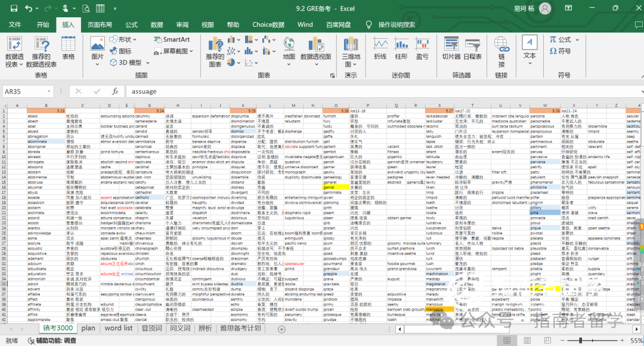644x346 pixels.
Task: Insert a symbol with the Ω 符号 button
Action: pyautogui.click(x=560, y=51)
